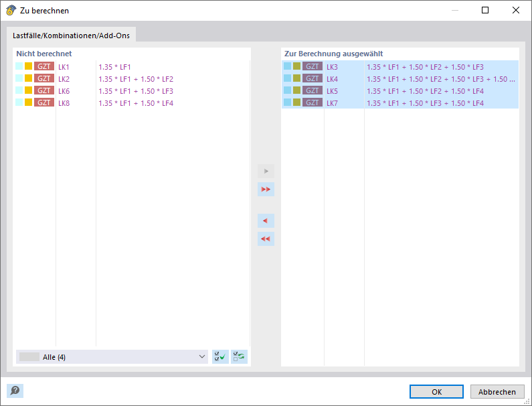This screenshot has height=406, width=532.
Task: Click the move-selected-right single arrow button
Action: [x=266, y=172]
